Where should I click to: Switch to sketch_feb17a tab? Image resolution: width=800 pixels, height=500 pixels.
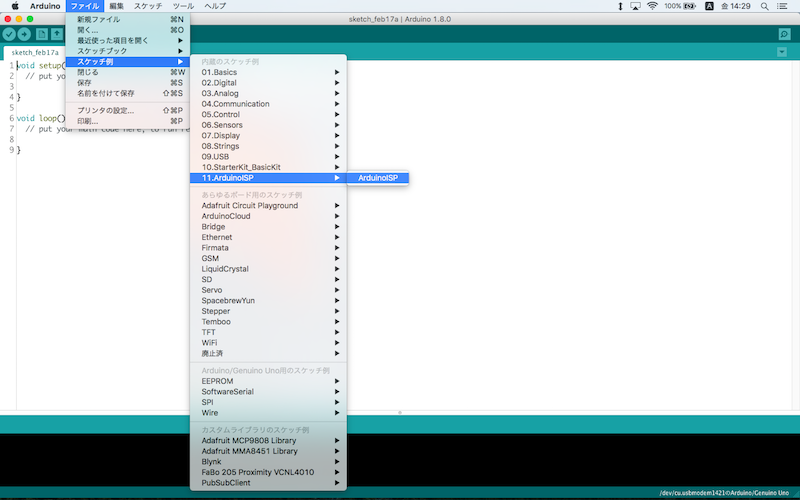tap(35, 53)
